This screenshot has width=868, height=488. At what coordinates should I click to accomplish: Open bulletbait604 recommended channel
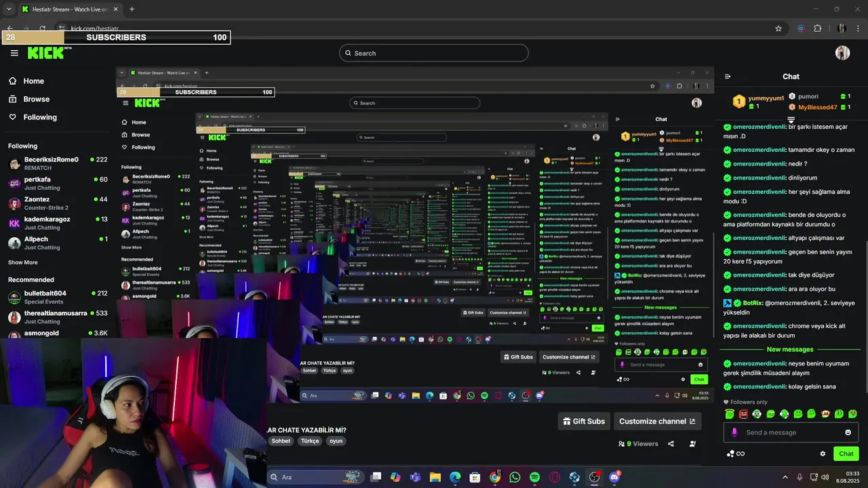[x=58, y=297]
